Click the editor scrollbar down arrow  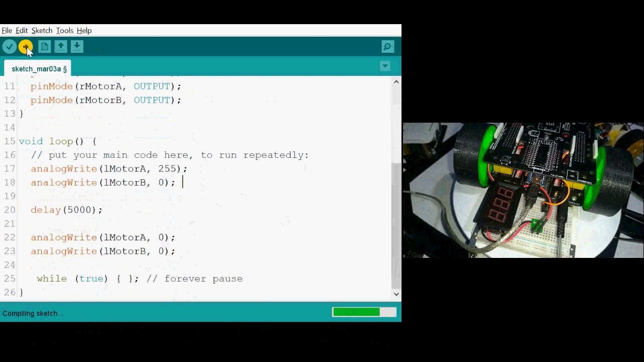[x=396, y=294]
